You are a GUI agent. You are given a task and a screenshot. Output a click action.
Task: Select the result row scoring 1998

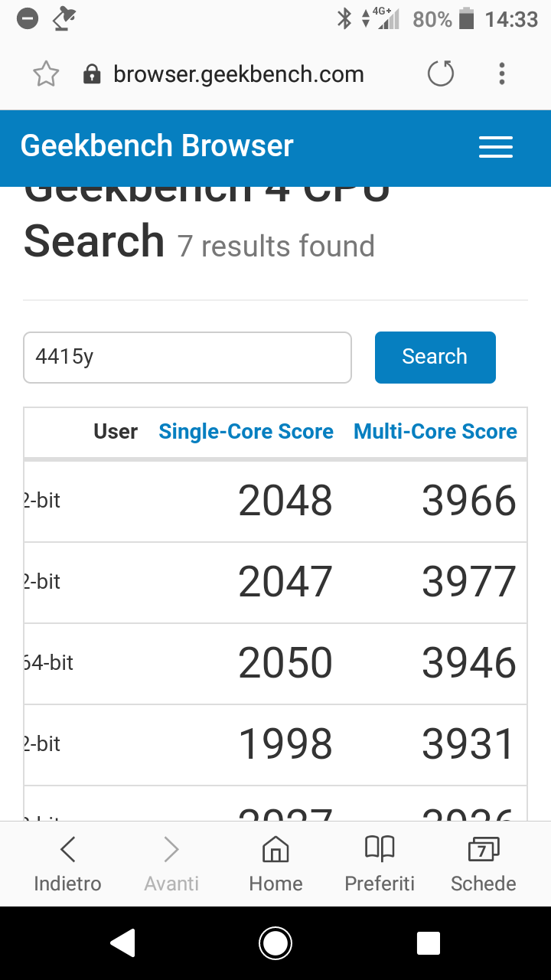coord(275,744)
